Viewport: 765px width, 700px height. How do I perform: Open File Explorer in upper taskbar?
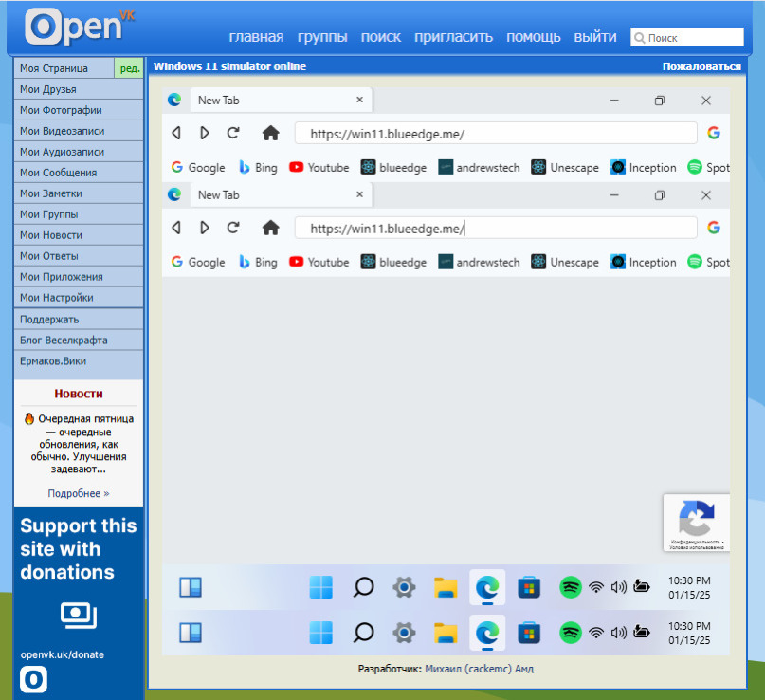[x=446, y=587]
